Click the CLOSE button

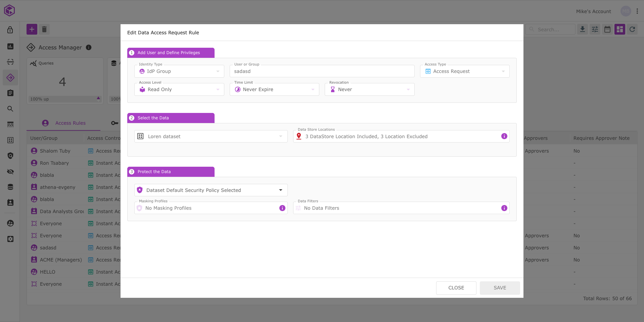(456, 288)
